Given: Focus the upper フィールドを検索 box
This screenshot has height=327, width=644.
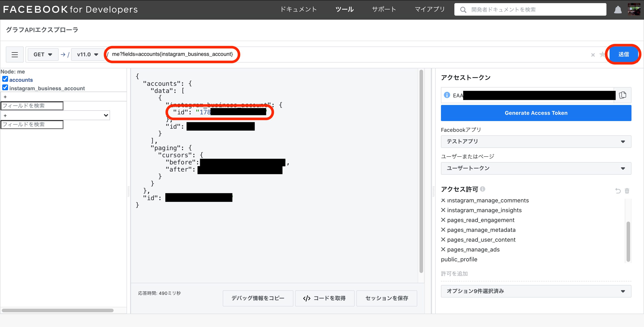Looking at the screenshot, I should pos(32,106).
